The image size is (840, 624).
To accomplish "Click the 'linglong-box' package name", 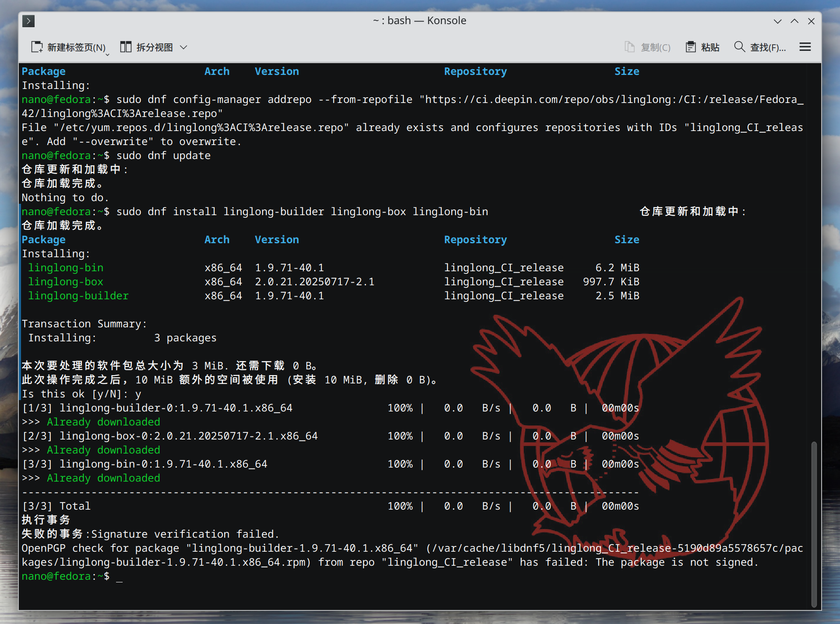I will point(66,282).
